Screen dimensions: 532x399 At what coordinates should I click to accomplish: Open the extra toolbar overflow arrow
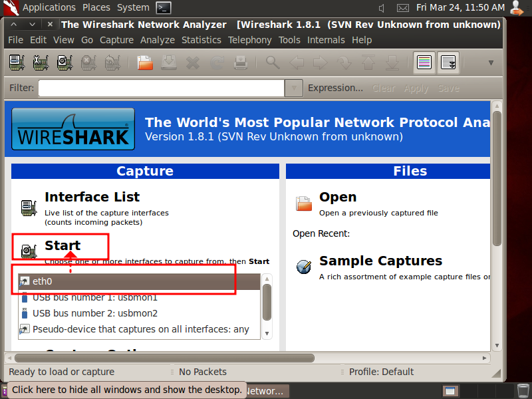[x=490, y=62]
